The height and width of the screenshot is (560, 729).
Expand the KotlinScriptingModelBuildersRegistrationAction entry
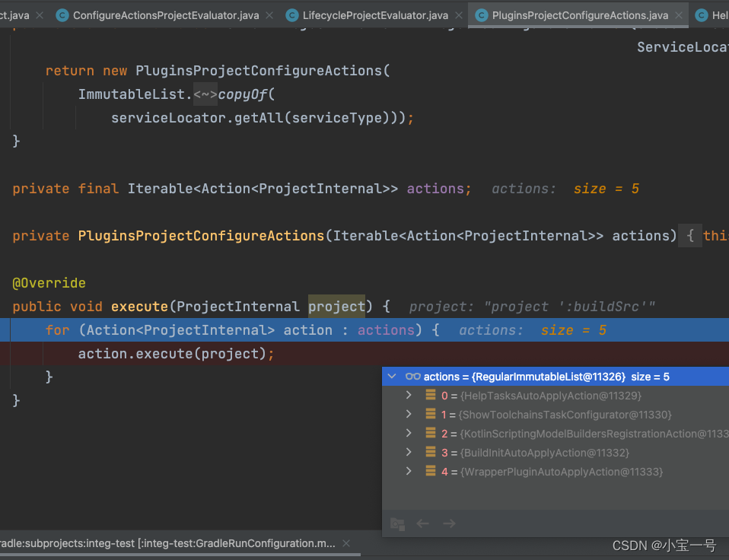[409, 433]
